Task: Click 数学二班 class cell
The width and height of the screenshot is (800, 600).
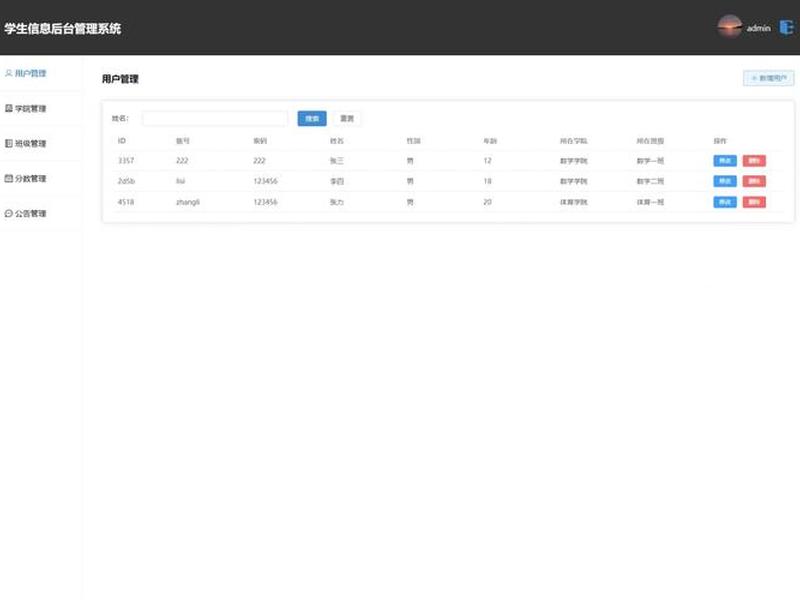Action: click(x=650, y=181)
